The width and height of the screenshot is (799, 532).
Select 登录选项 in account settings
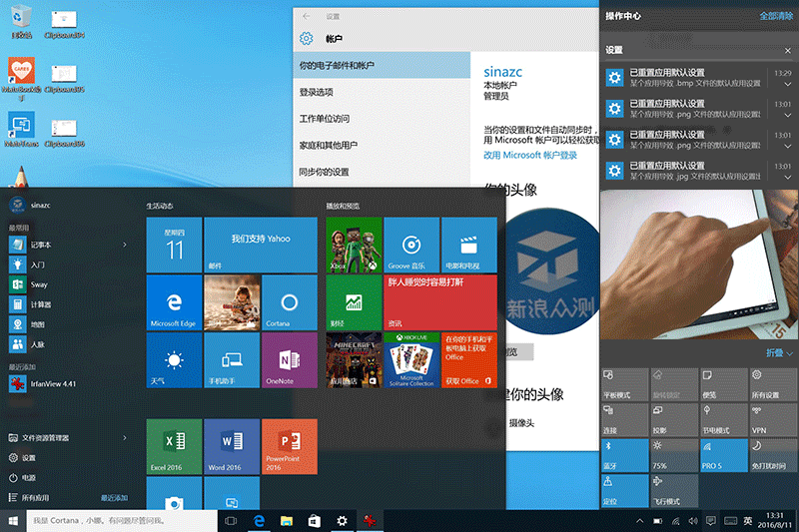(x=317, y=92)
